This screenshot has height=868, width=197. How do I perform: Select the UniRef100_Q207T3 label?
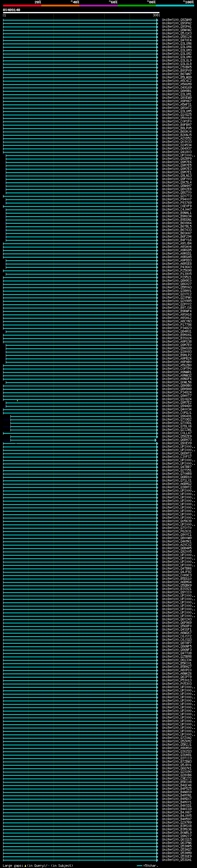(x=177, y=196)
